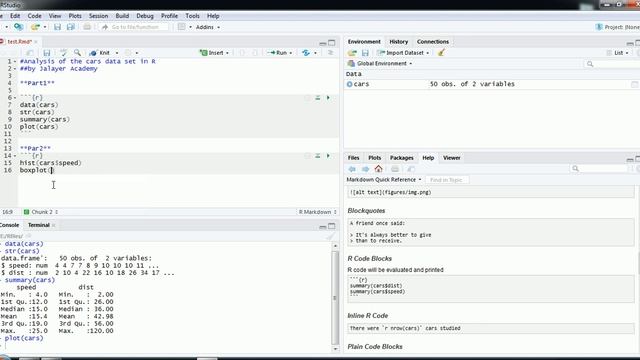This screenshot has width=640, height=360.
Task: Click the hist(cars$speed) code line
Action: coord(51,163)
